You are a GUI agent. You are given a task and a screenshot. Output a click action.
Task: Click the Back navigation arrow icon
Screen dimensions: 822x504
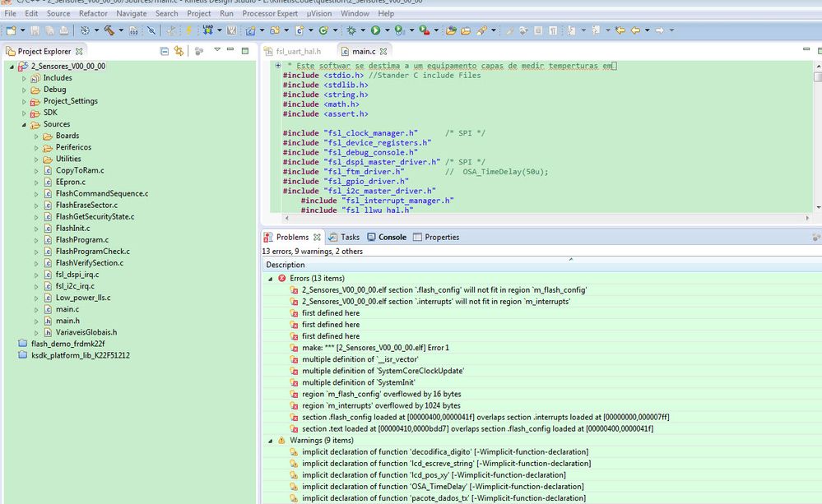click(x=635, y=30)
